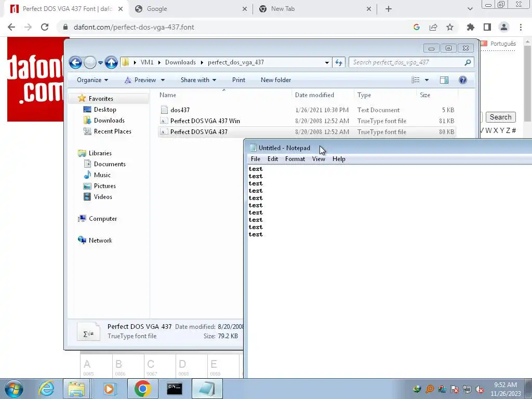532x399 pixels.
Task: Click the Change your view icon
Action: click(415, 80)
